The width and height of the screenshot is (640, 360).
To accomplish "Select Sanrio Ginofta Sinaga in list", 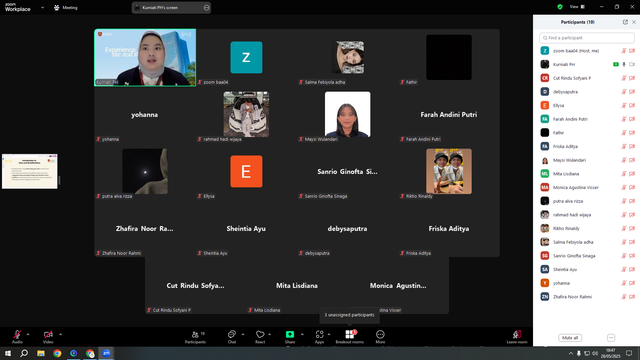I will pyautogui.click(x=587, y=256).
